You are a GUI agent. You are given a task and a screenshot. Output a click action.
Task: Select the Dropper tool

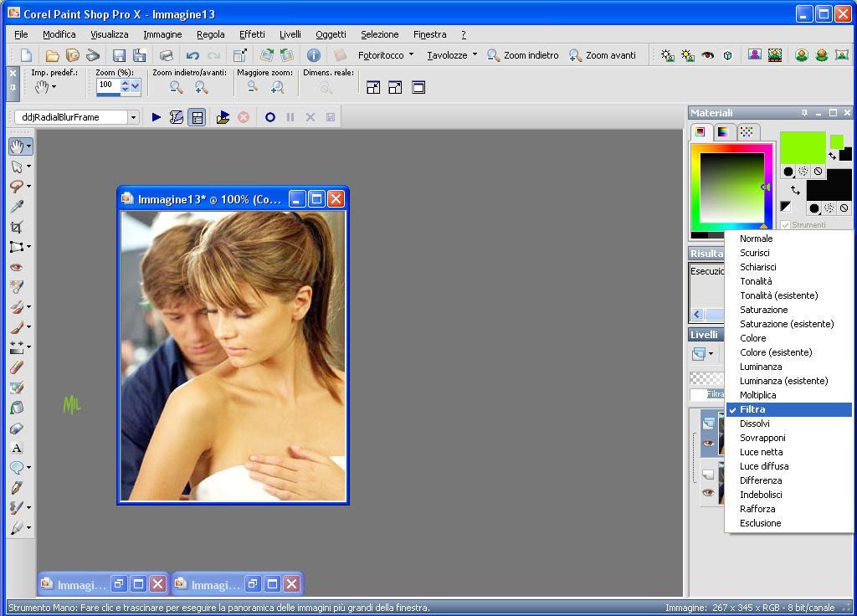click(17, 207)
